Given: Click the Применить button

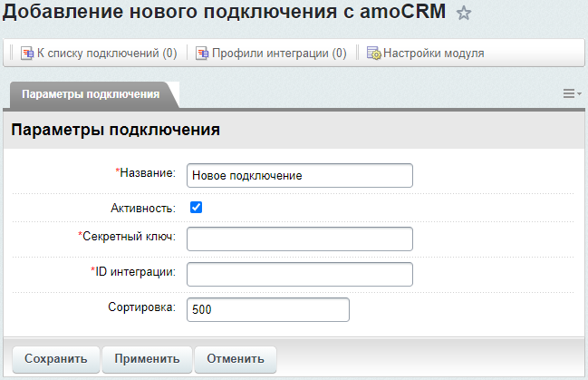Looking at the screenshot, I should pos(147,358).
